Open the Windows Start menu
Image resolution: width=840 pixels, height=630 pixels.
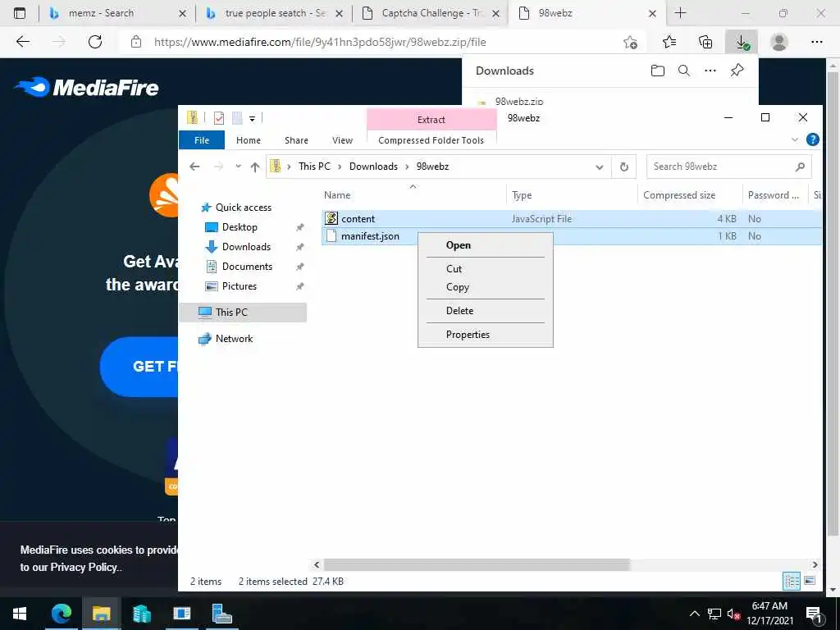pyautogui.click(x=20, y=614)
